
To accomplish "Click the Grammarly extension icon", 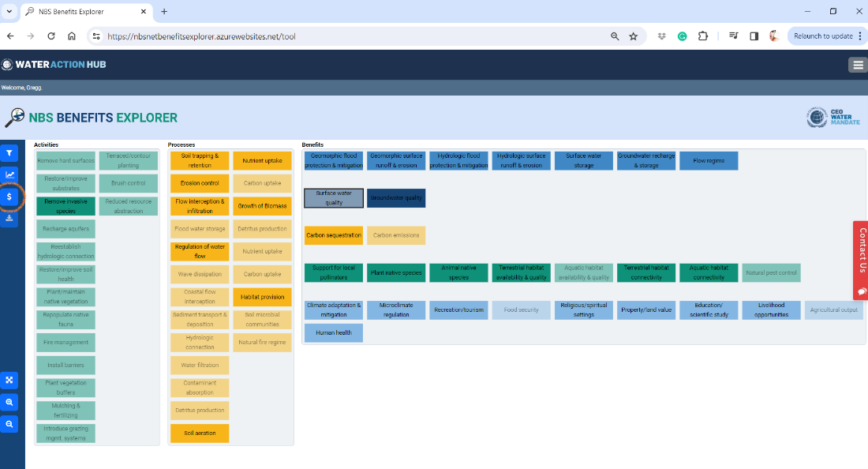I will tap(682, 36).
